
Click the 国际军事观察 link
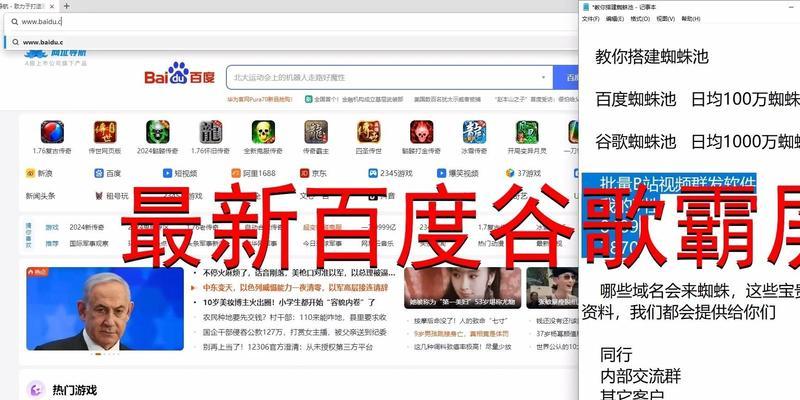click(89, 244)
